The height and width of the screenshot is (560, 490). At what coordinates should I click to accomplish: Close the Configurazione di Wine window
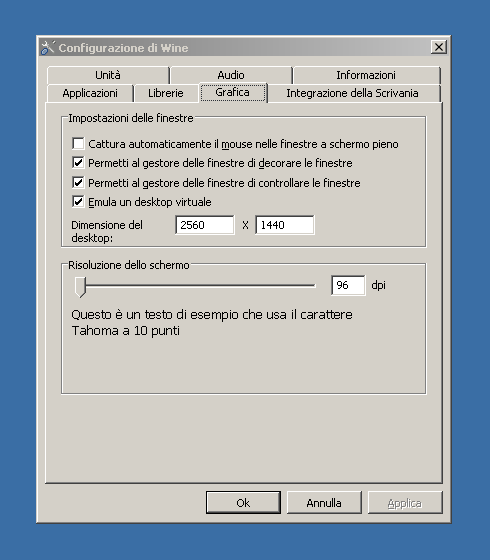(x=439, y=47)
